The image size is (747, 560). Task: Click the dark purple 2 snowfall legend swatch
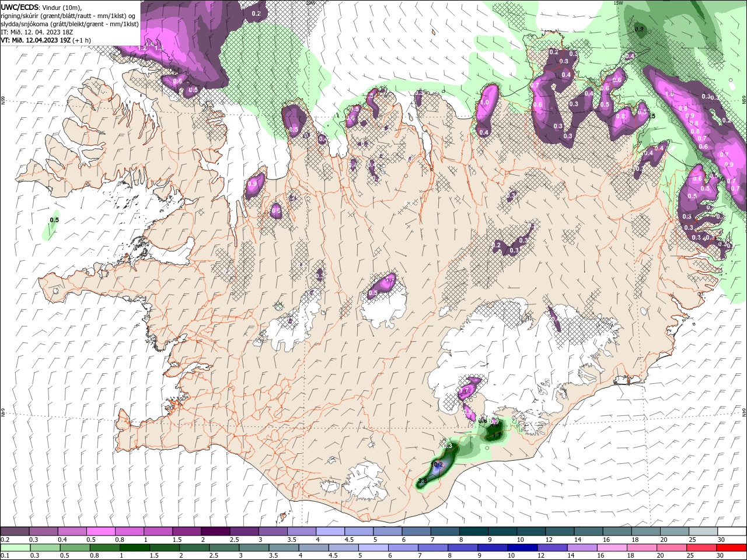pos(215,531)
